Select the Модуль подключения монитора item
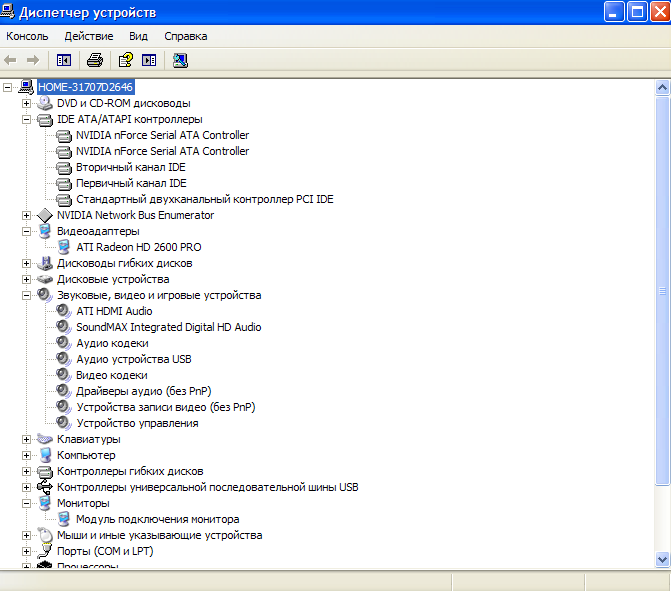The height and width of the screenshot is (591, 671). click(x=157, y=519)
